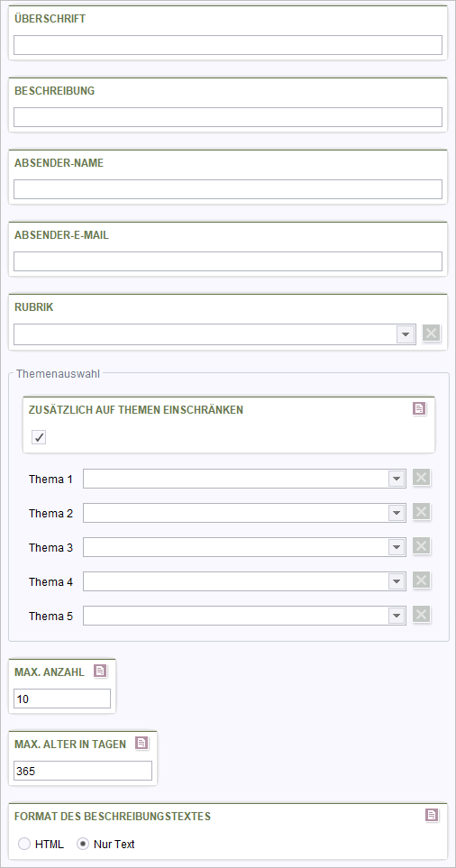This screenshot has width=456, height=868.
Task: Click into the Max. Anzahl field
Action: (62, 699)
